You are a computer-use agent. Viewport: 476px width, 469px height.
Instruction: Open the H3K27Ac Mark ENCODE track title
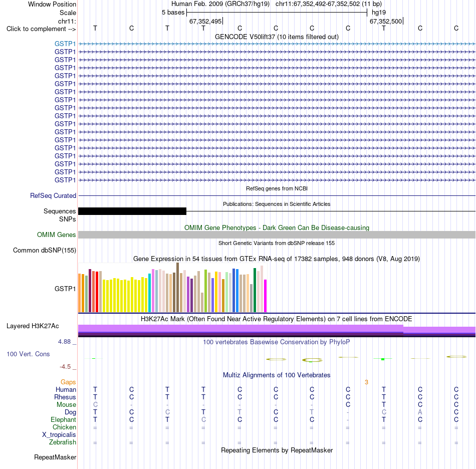(x=277, y=319)
